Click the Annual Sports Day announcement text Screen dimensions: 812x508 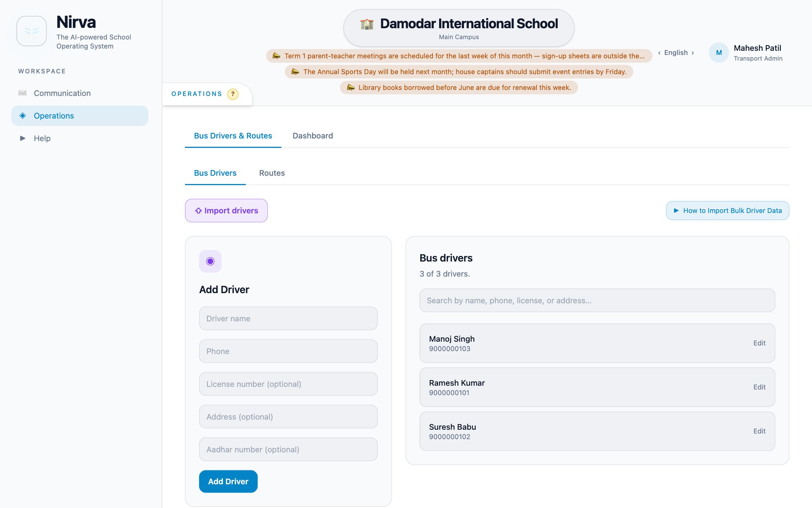465,71
